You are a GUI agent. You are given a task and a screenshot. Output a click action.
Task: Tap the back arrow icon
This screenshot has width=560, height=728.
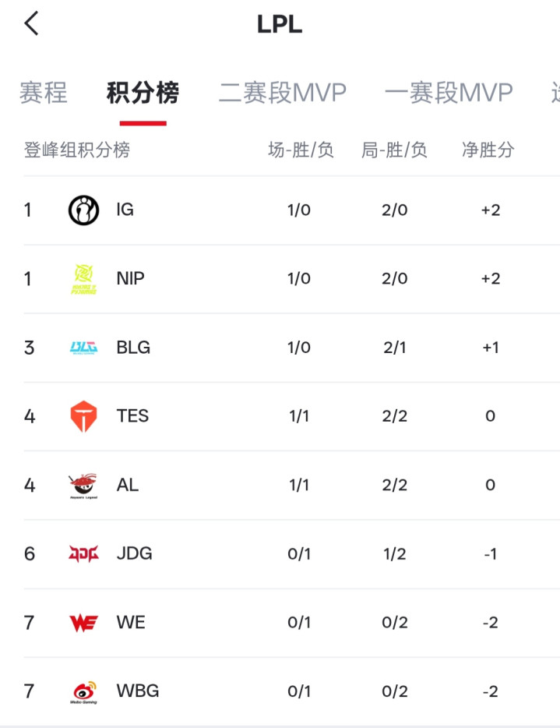point(31,23)
